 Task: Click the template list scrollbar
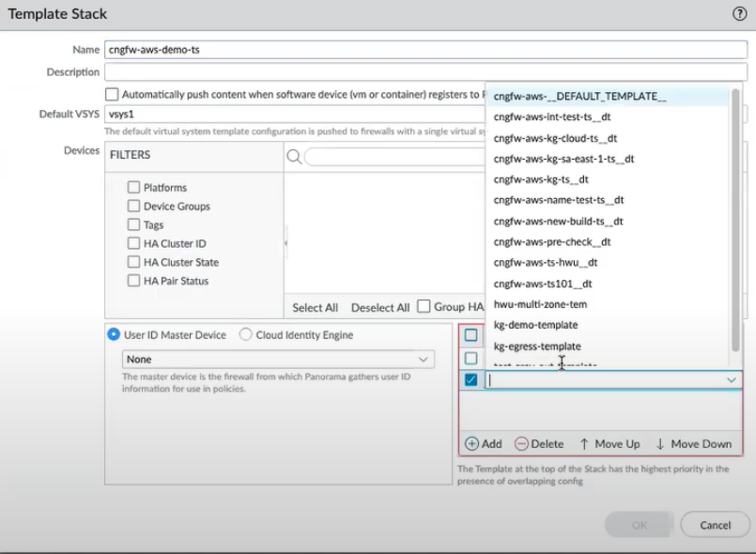[735, 220]
